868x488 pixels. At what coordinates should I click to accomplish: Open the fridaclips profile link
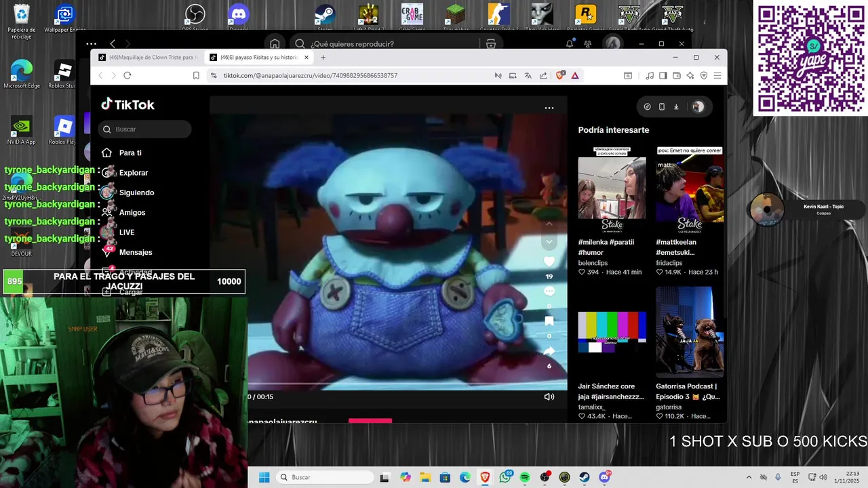click(669, 263)
